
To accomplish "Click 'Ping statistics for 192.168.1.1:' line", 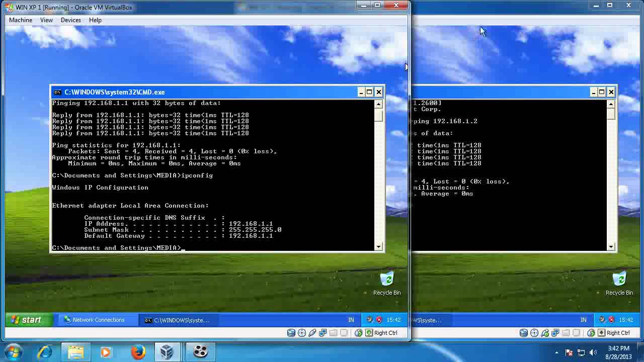I will click(x=116, y=145).
